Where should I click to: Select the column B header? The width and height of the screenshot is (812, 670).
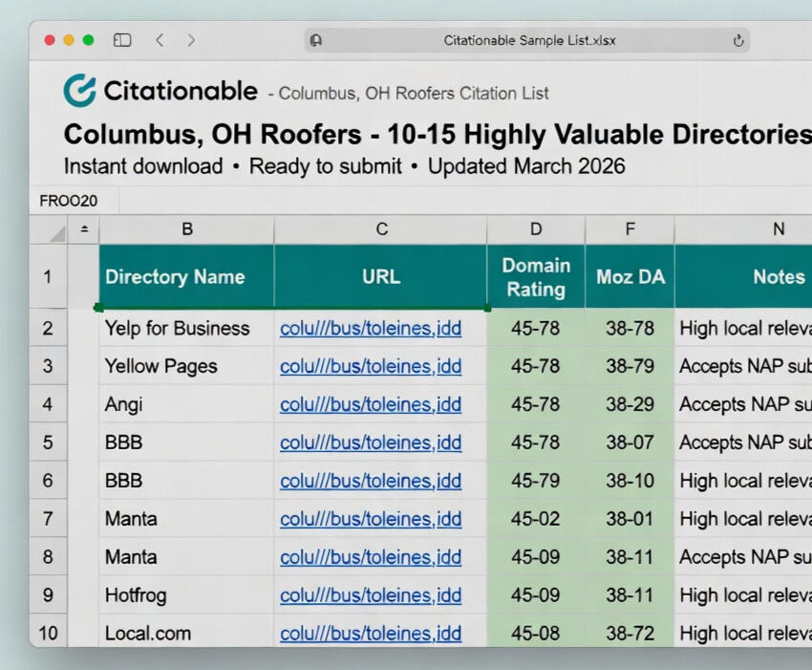tap(187, 229)
